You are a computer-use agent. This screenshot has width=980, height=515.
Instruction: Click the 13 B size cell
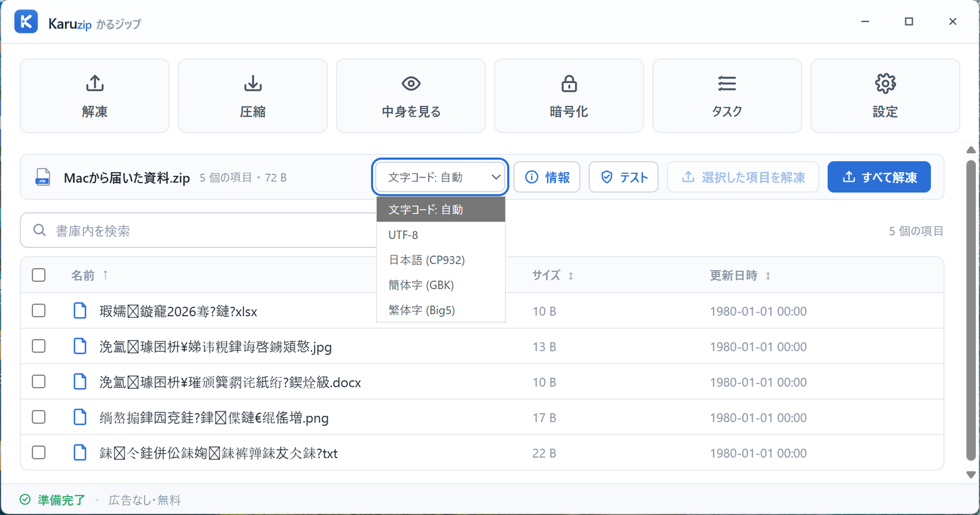point(544,347)
